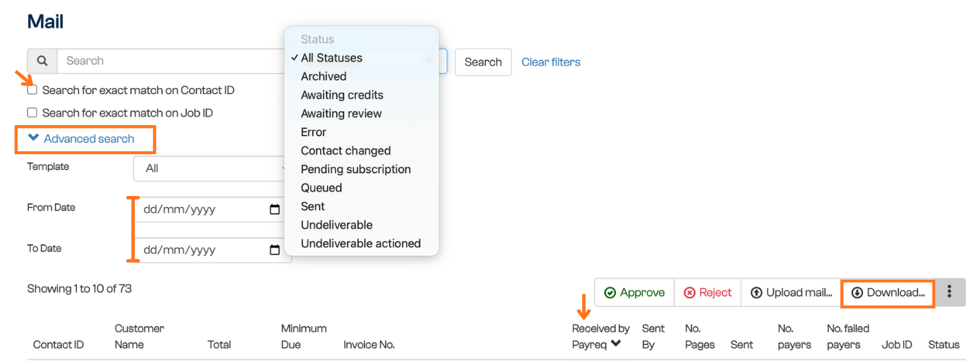
Task: Focus the Search text field
Action: [x=172, y=61]
